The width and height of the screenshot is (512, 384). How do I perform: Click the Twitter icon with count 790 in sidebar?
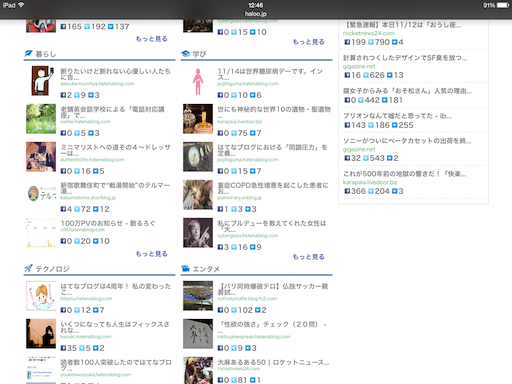tap(371, 42)
